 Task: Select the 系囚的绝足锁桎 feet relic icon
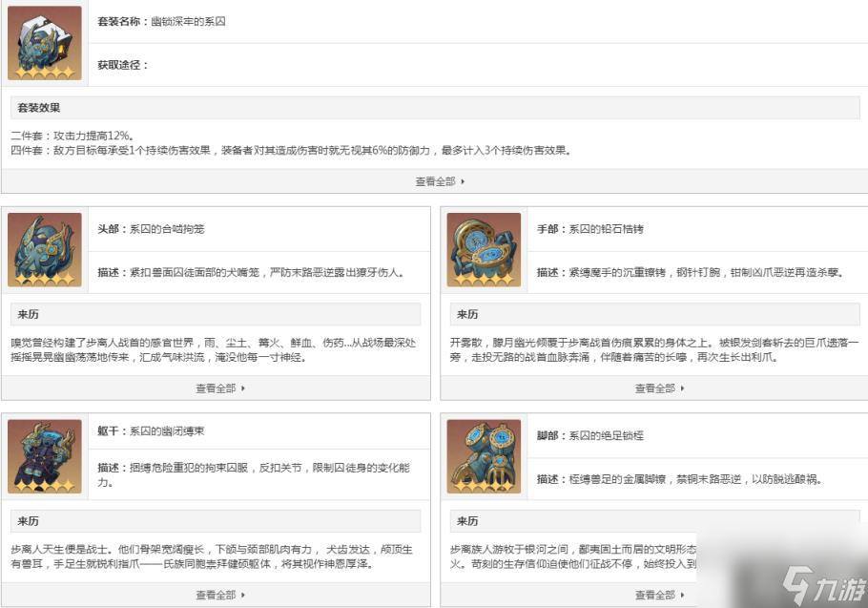pyautogui.click(x=484, y=456)
